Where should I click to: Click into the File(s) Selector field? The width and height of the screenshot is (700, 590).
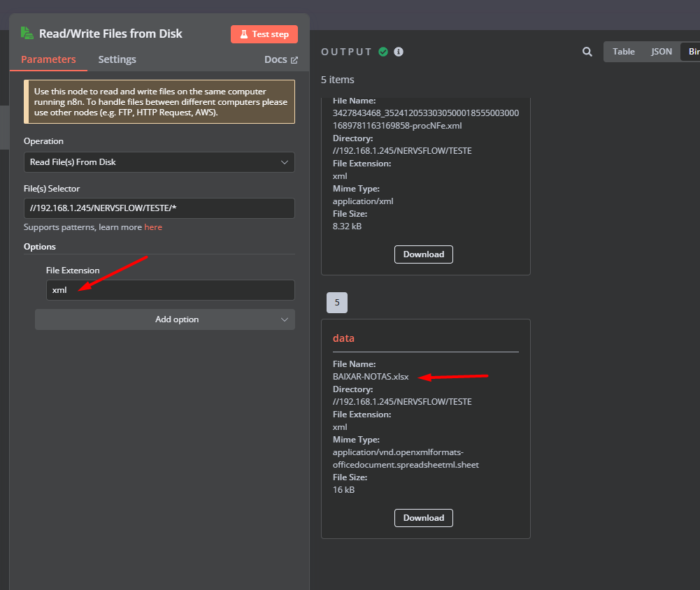[159, 208]
